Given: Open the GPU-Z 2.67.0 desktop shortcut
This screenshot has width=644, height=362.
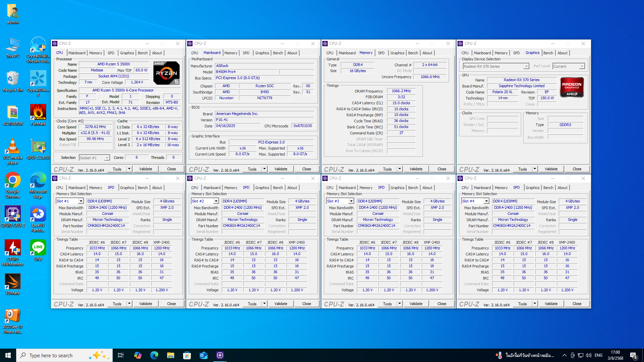Looking at the screenshot, I should [x=38, y=147].
